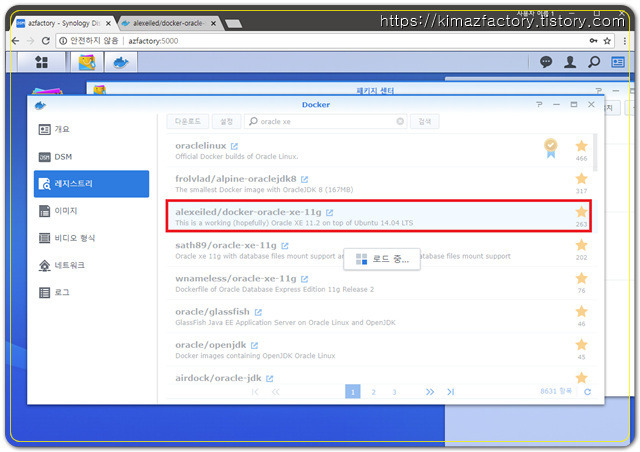Switch to alexeiled/docker-oracle browser tab
The width and height of the screenshot is (640, 452).
pyautogui.click(x=169, y=23)
